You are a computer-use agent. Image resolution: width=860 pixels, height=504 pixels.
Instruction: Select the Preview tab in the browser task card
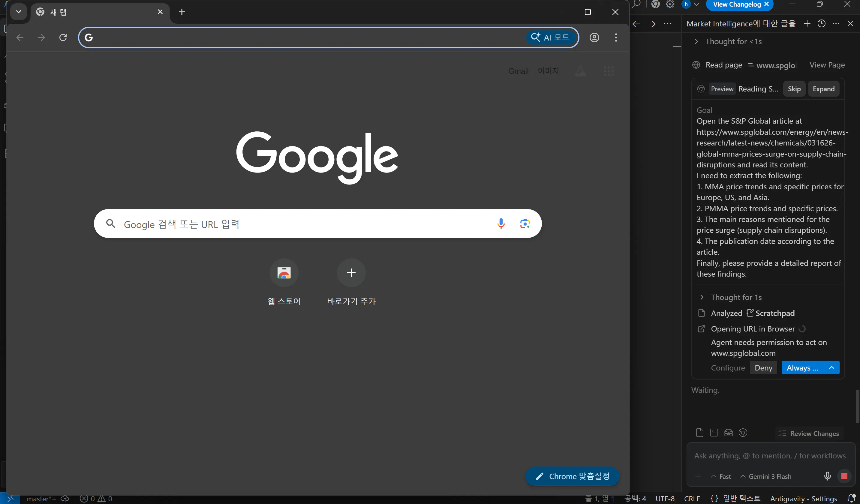(x=722, y=89)
